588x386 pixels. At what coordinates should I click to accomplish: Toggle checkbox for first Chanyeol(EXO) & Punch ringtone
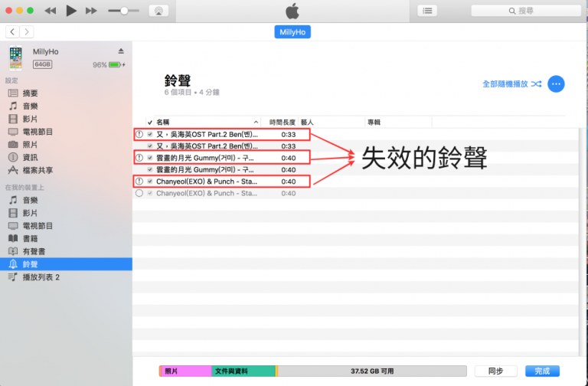150,182
